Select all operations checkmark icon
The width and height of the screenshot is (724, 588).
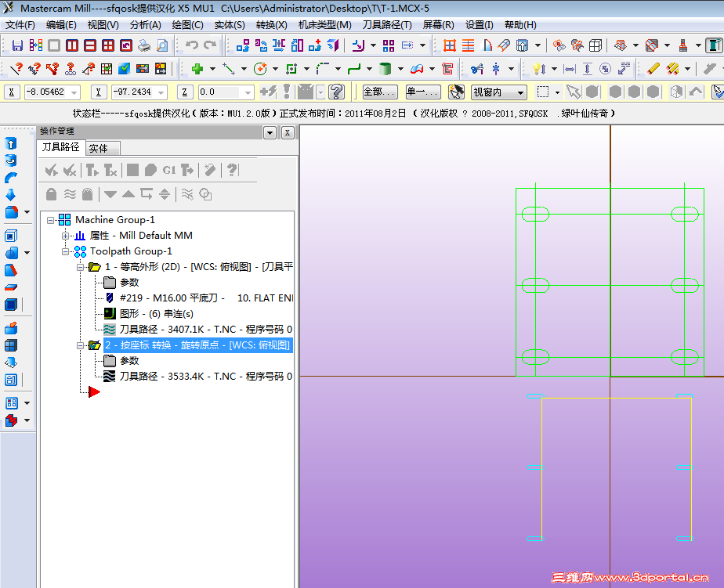click(51, 171)
